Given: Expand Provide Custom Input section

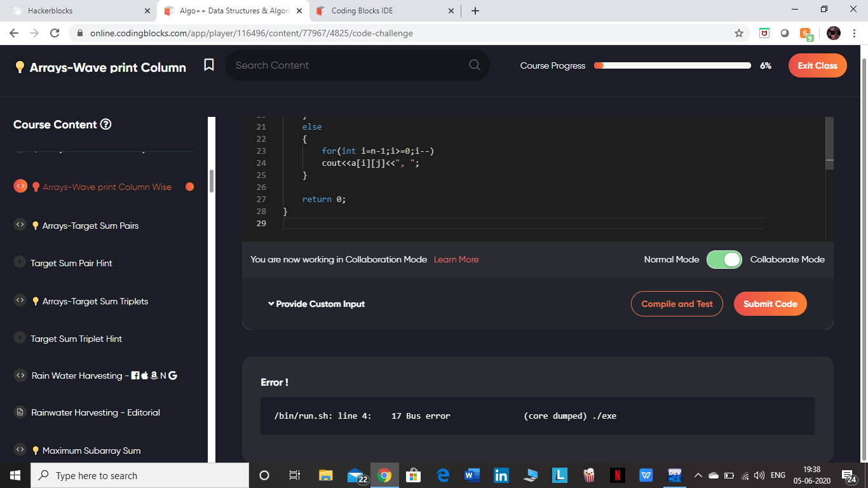Looking at the screenshot, I should coord(316,304).
